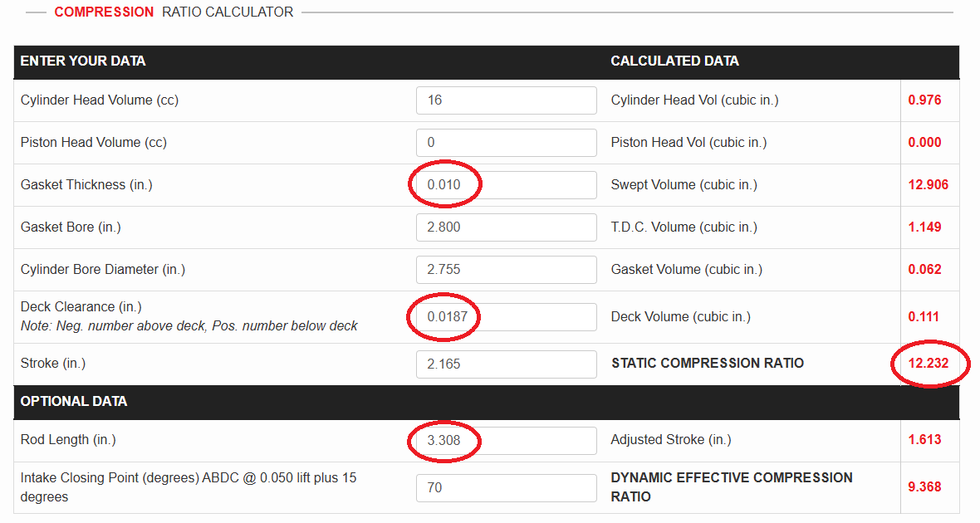980x523 pixels.
Task: Focus the Piston Head Volume input box
Action: tap(506, 143)
